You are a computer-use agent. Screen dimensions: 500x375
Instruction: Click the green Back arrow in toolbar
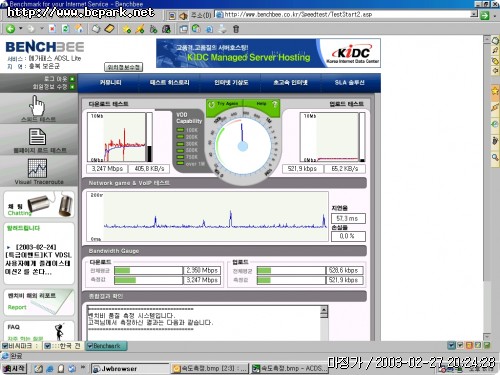pyautogui.click(x=11, y=29)
